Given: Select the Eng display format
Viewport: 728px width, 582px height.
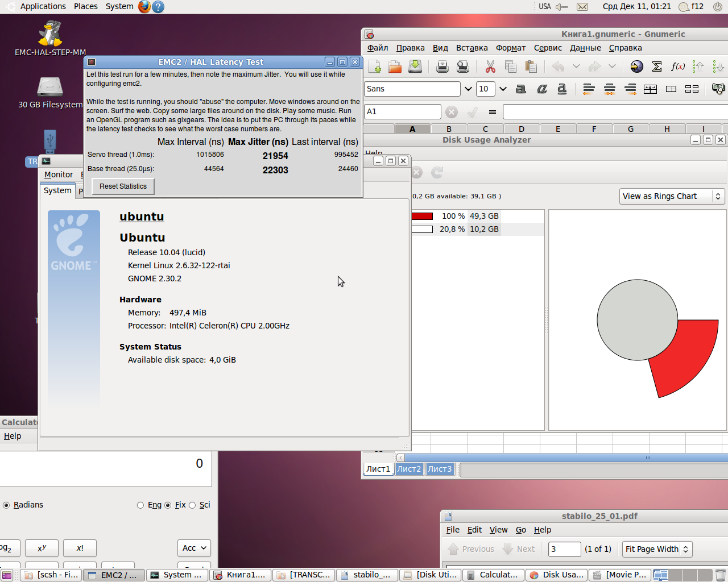Looking at the screenshot, I should [150, 505].
